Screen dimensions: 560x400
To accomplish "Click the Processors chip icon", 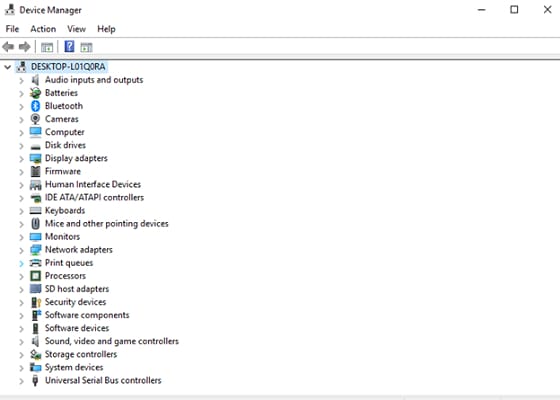I will coord(35,276).
